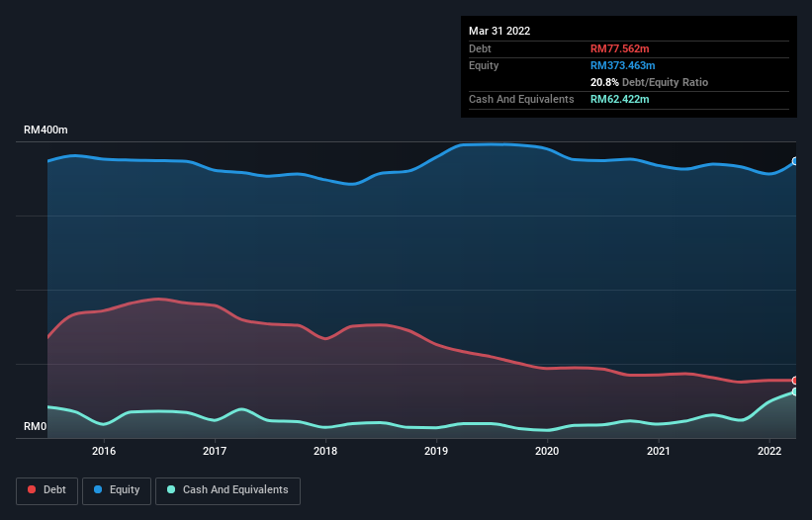Click the teal Cash endpoint marker
This screenshot has width=812, height=520.
tap(795, 391)
